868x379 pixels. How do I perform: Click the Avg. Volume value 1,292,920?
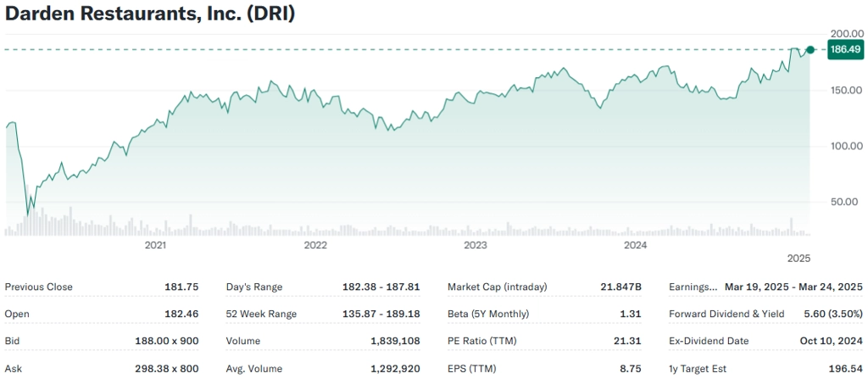(x=395, y=369)
